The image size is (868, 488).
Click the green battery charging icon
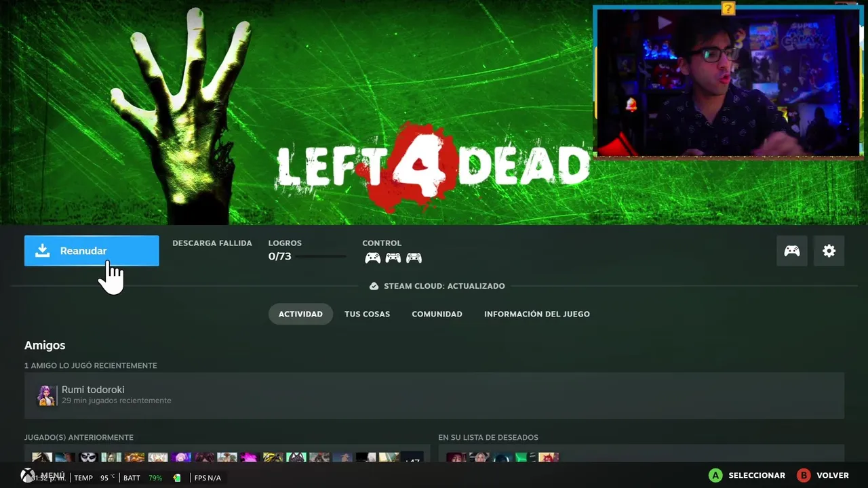tap(177, 478)
